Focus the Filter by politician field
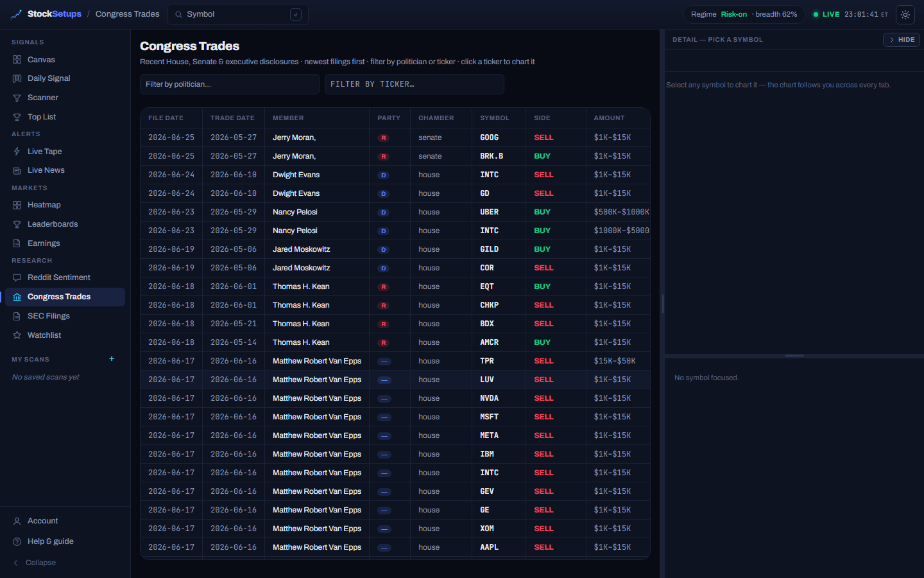924x578 pixels. [230, 84]
